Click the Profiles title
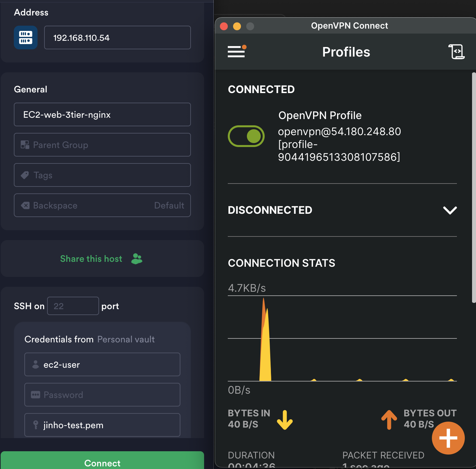The width and height of the screenshot is (476, 469). point(346,52)
